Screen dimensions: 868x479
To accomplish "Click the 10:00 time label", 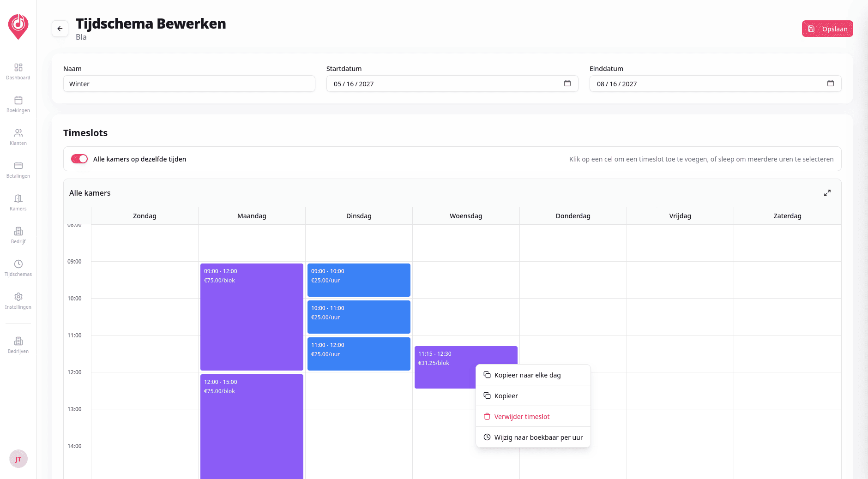I will 74,298.
